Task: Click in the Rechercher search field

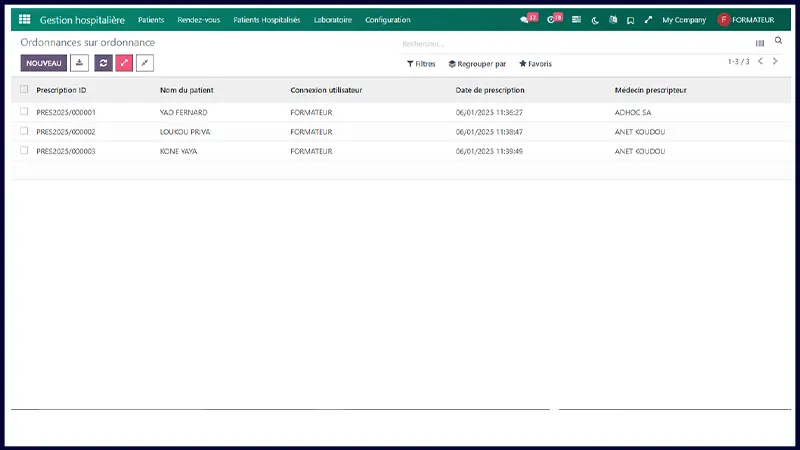Action: point(574,44)
